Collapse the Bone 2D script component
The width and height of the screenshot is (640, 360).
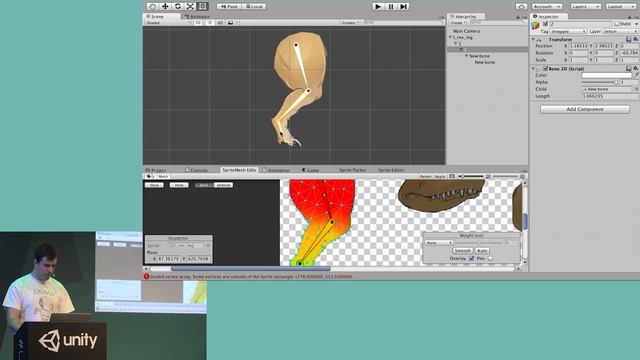pos(533,69)
